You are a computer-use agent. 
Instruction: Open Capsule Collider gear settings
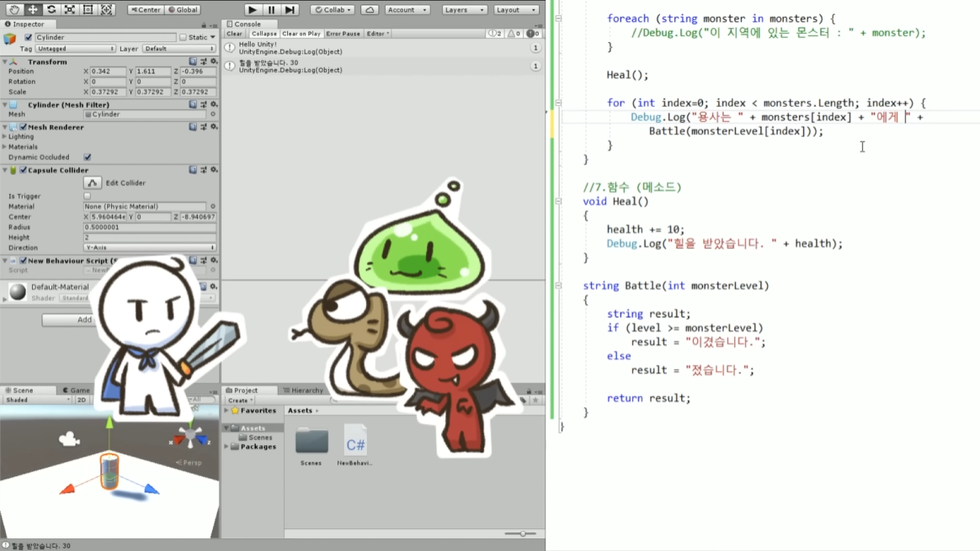[214, 170]
